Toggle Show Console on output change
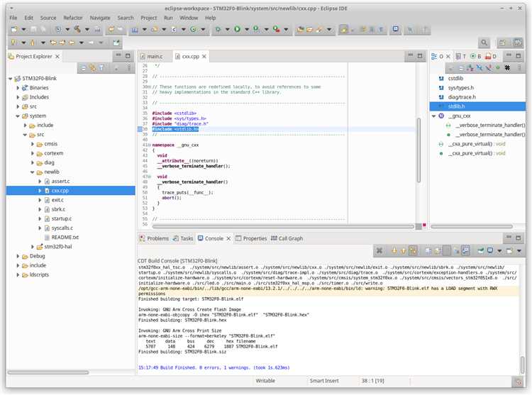Screen dimensions: 532x395 (x=466, y=250)
